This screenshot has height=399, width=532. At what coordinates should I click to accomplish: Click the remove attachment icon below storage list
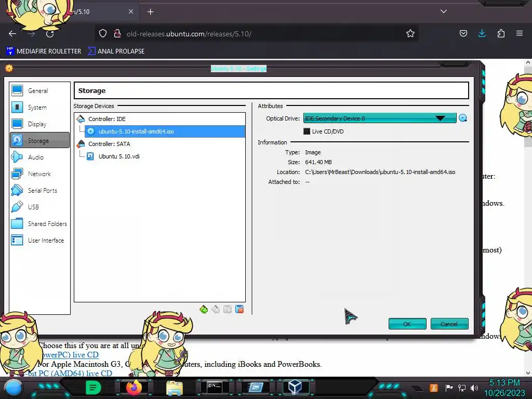240,309
